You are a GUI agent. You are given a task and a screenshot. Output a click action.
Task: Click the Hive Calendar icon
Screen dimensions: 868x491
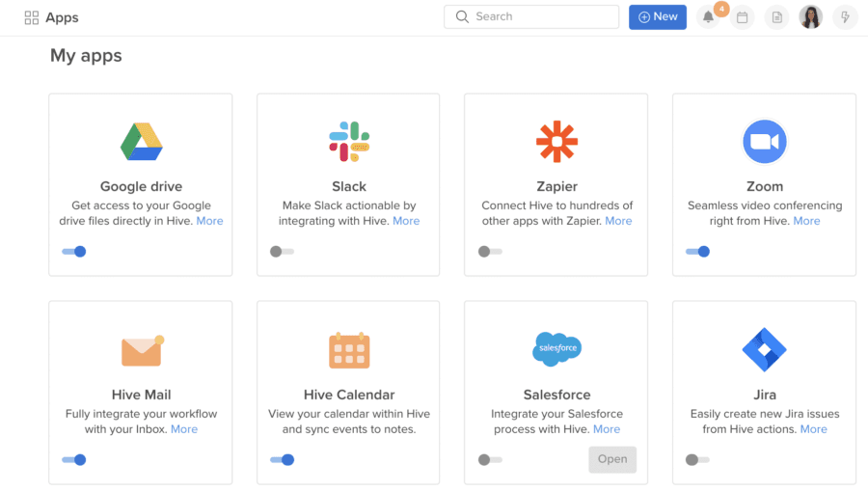click(x=349, y=350)
